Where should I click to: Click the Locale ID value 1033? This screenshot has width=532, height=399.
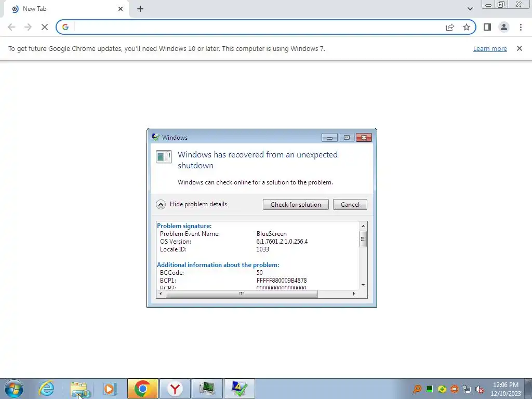tap(262, 249)
